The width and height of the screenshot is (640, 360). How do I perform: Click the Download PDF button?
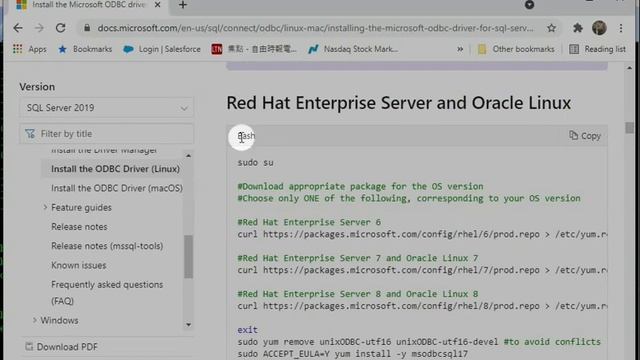(x=62, y=347)
